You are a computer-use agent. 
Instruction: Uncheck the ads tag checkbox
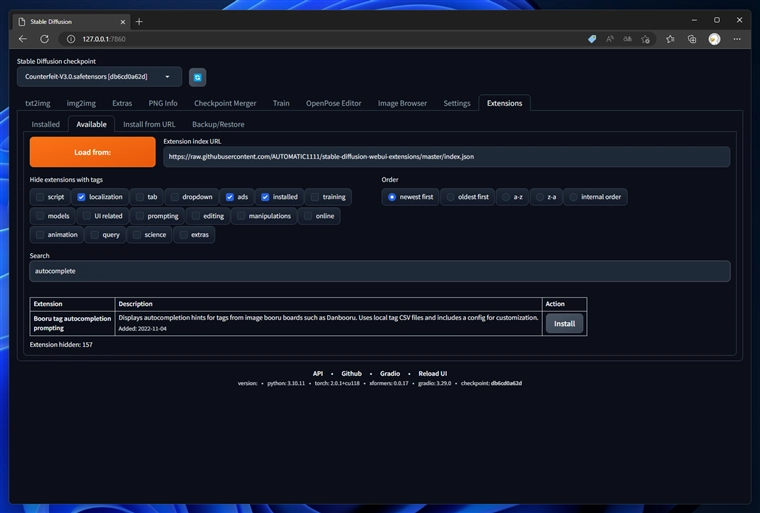[230, 197]
